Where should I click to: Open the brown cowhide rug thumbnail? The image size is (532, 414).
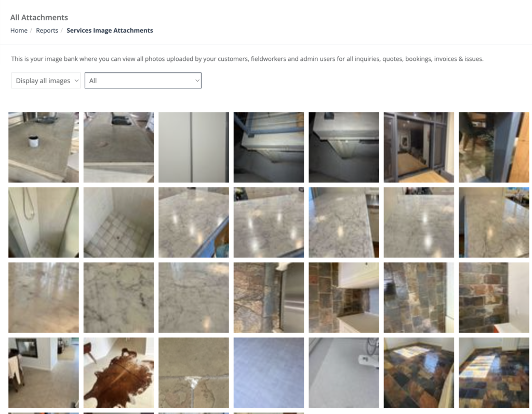tap(118, 372)
